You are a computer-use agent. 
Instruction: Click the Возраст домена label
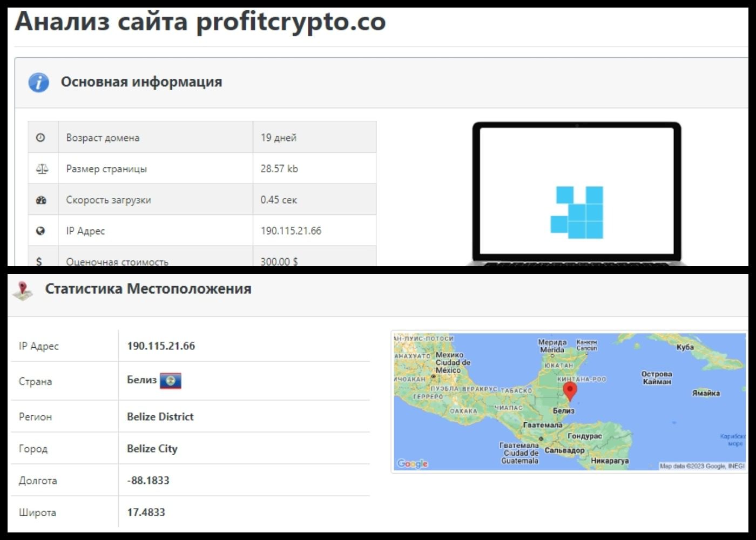(x=103, y=138)
